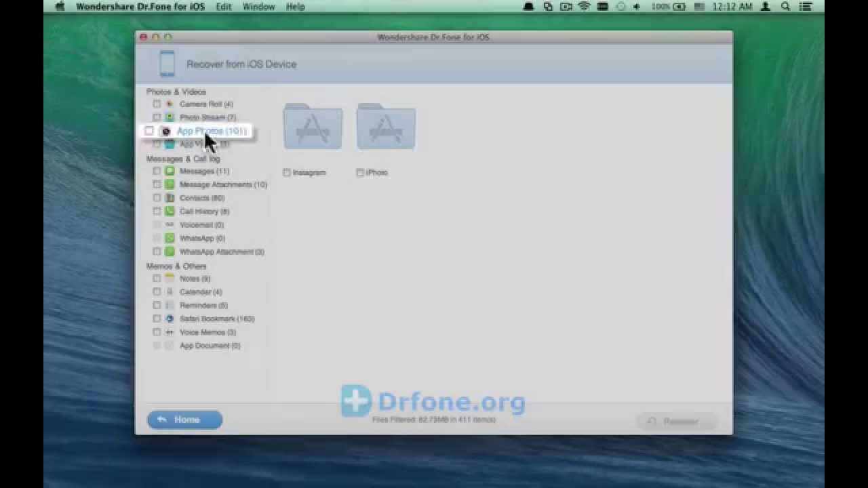This screenshot has width=868, height=488.
Task: Open the Edit menu
Action: click(224, 7)
